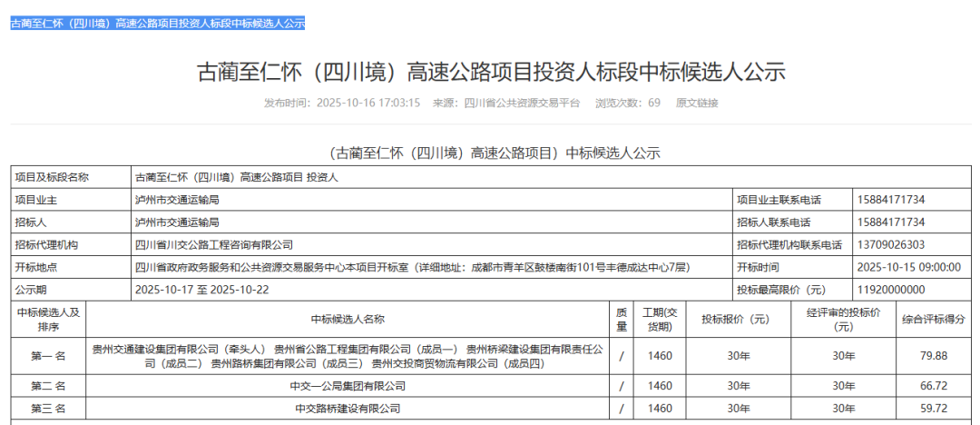Click the score 59.72
This screenshot has width=980, height=425.
click(x=934, y=409)
